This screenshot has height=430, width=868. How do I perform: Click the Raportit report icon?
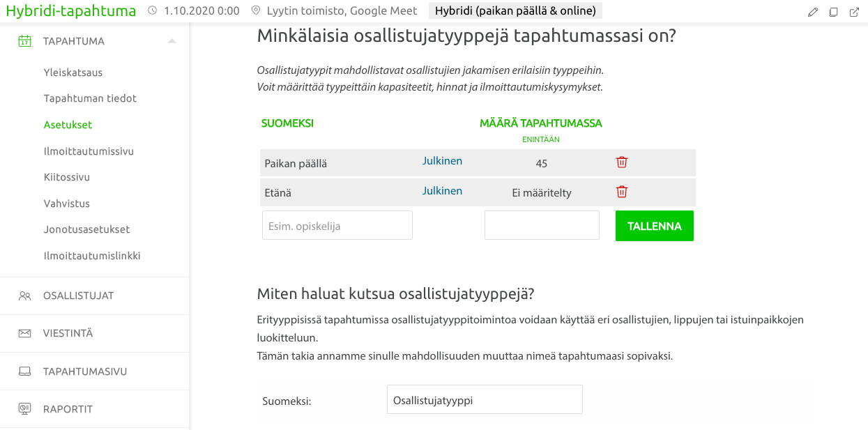click(x=25, y=409)
